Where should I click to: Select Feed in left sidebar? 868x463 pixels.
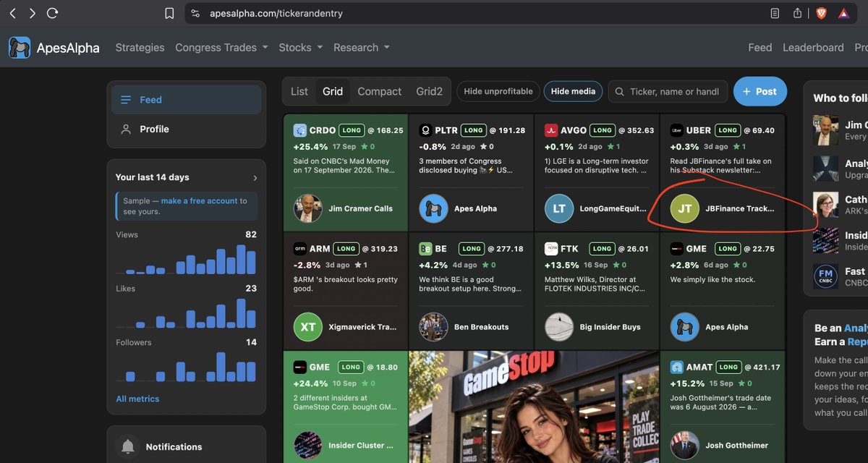[x=186, y=100]
